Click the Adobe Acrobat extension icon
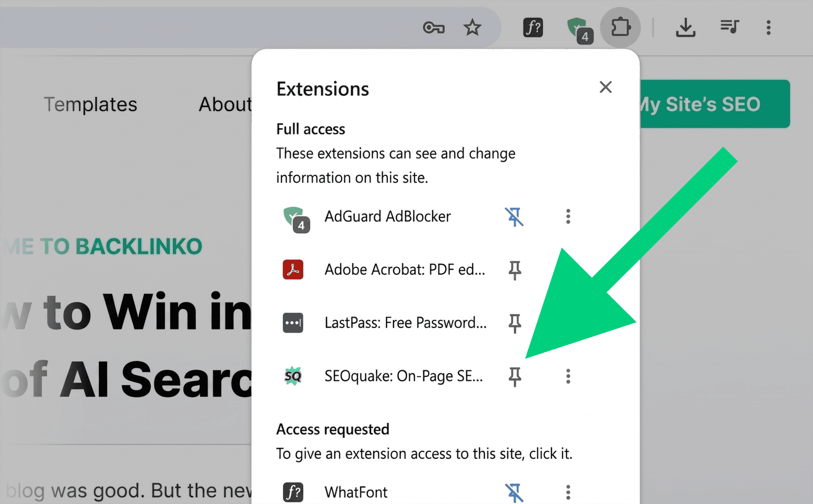Viewport: 813px width, 504px height. (293, 269)
